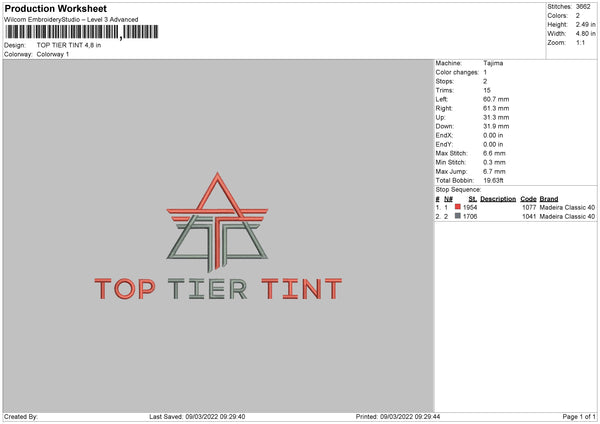
Task: Click the 'TOP TIER TINT' embroidered text
Action: pyautogui.click(x=218, y=289)
